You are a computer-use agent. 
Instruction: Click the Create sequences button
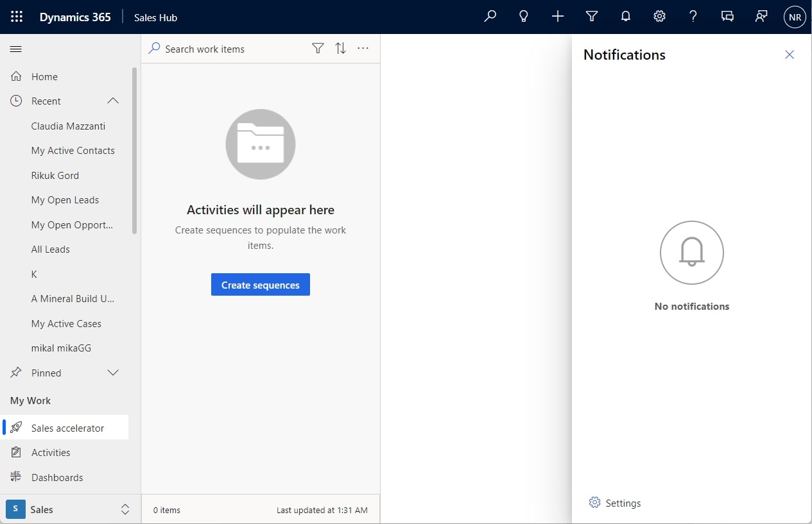(261, 285)
